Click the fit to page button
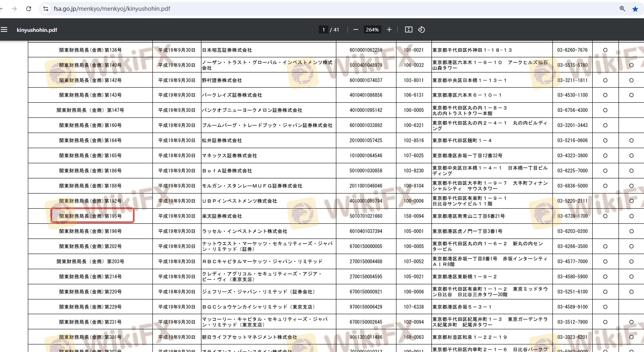 pyautogui.click(x=408, y=29)
